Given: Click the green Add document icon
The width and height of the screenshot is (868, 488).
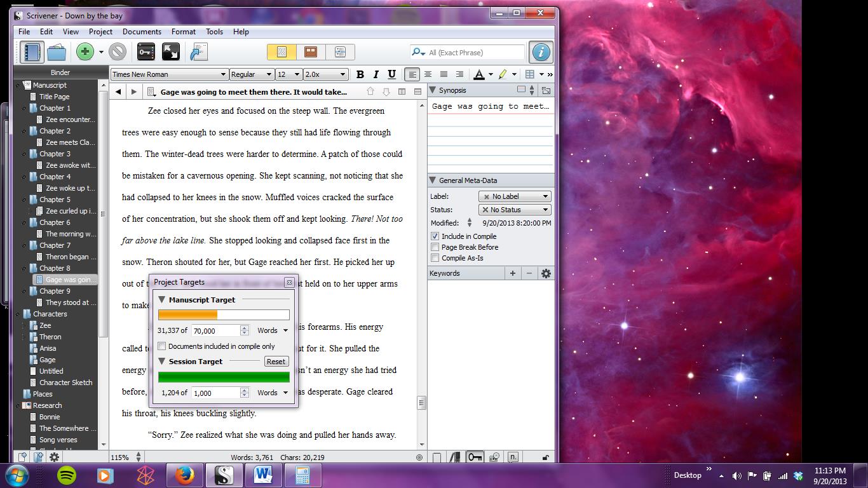Looking at the screenshot, I should tap(85, 52).
